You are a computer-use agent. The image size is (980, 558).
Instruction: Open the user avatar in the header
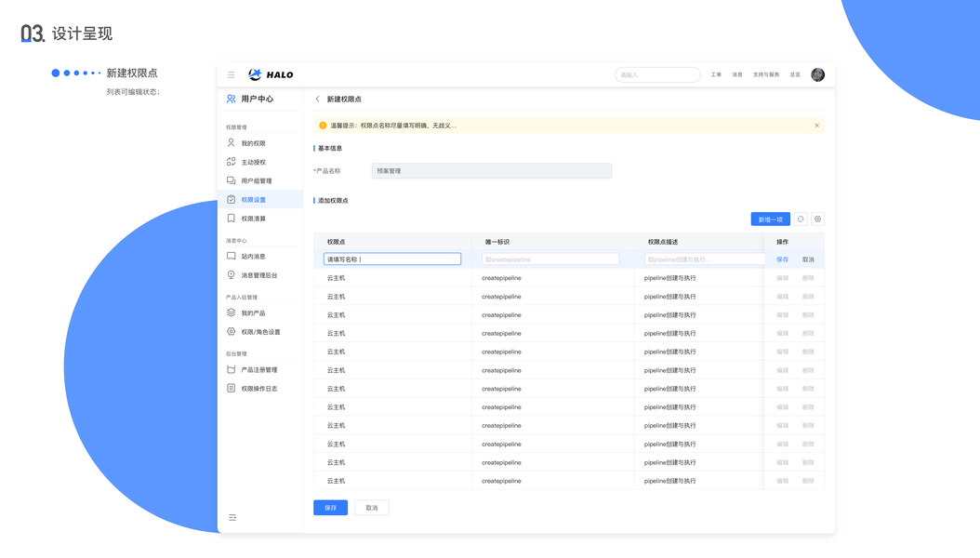pyautogui.click(x=817, y=75)
